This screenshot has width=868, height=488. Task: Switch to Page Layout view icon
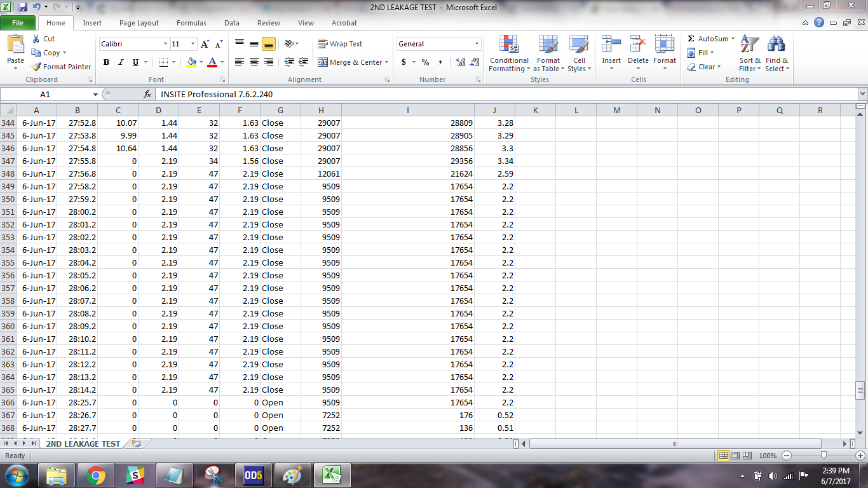tap(736, 456)
